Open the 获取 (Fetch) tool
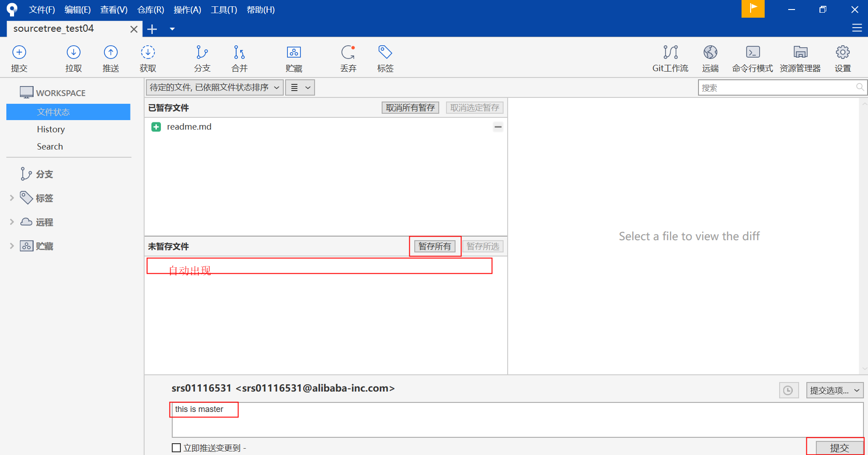The width and height of the screenshot is (868, 455). click(147, 58)
